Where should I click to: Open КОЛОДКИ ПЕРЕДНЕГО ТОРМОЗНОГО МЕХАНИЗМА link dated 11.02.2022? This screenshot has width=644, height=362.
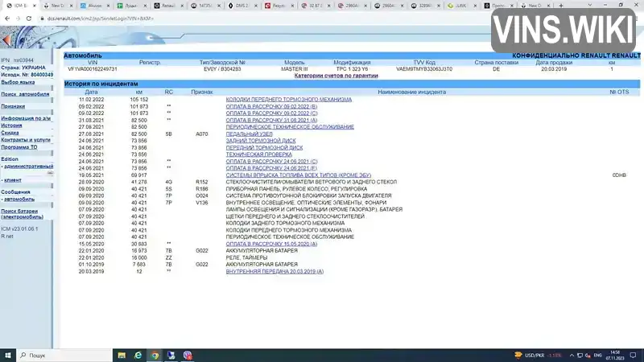(x=289, y=99)
